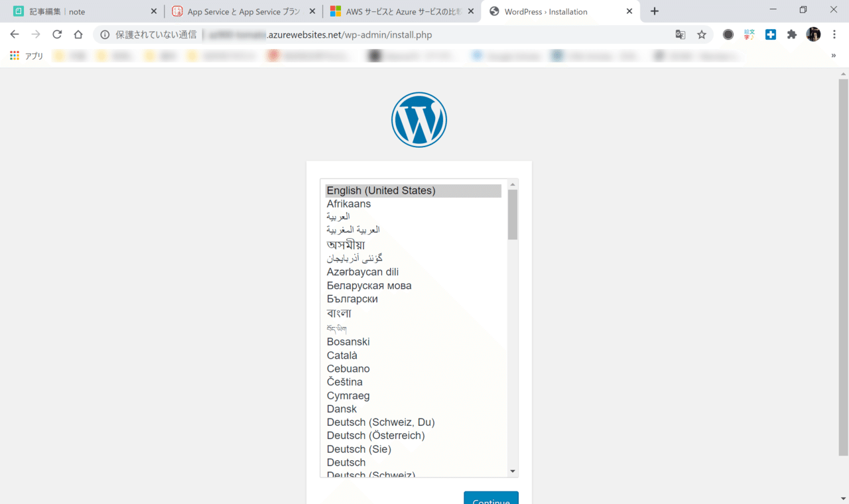Switch to the App Service プラン tab
This screenshot has width=849, height=504.
[243, 11]
